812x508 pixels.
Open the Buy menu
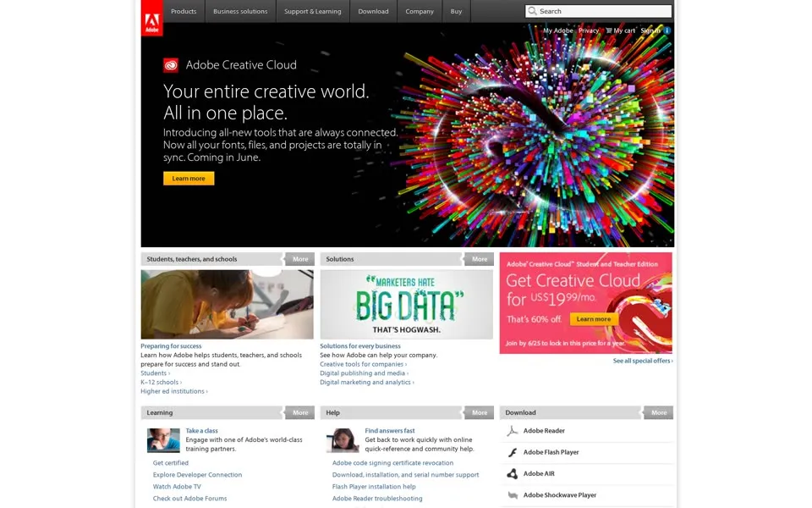(x=456, y=11)
